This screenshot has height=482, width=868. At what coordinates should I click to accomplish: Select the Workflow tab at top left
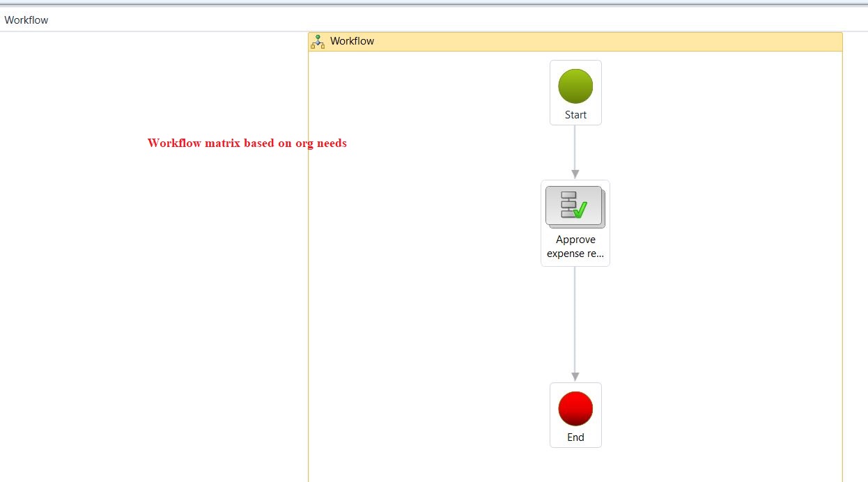coord(26,20)
